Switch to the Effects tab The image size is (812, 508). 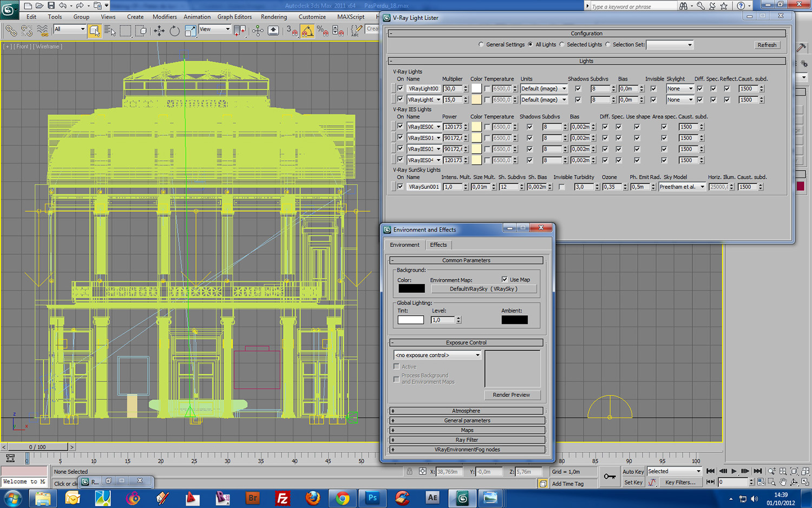pyautogui.click(x=438, y=245)
